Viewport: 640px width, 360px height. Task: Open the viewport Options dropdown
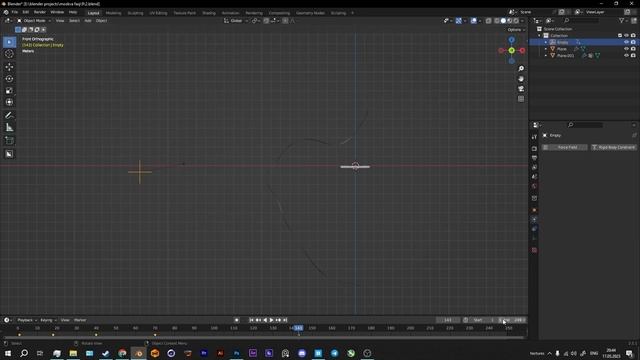click(516, 30)
